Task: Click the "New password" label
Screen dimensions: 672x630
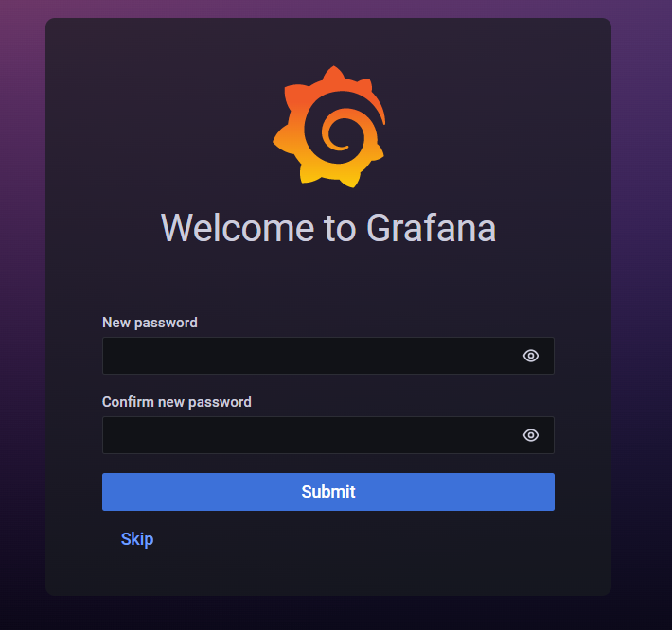Action: point(150,323)
